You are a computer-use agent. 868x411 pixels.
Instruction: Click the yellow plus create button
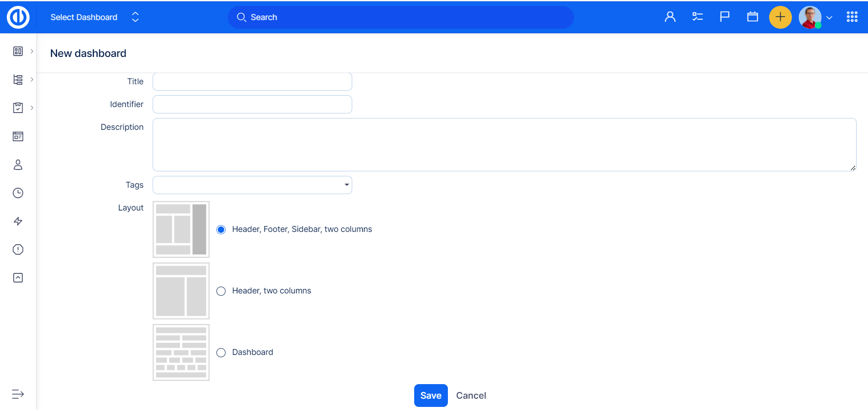[780, 17]
